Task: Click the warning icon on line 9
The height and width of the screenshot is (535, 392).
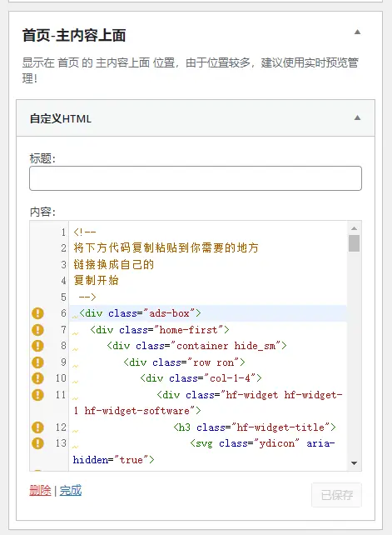Action: pyautogui.click(x=37, y=362)
